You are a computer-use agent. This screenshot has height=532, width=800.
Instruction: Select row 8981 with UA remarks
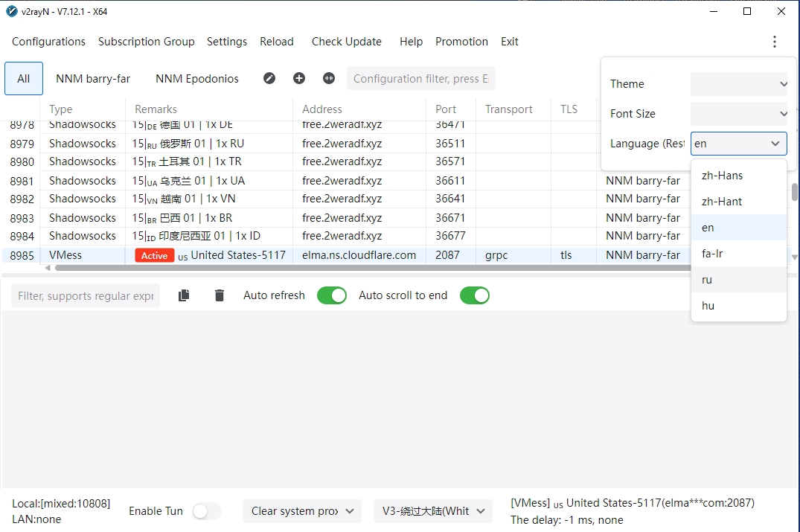click(x=346, y=181)
